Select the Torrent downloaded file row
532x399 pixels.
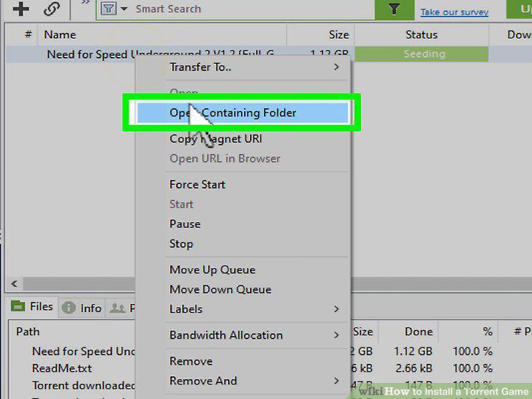83,385
